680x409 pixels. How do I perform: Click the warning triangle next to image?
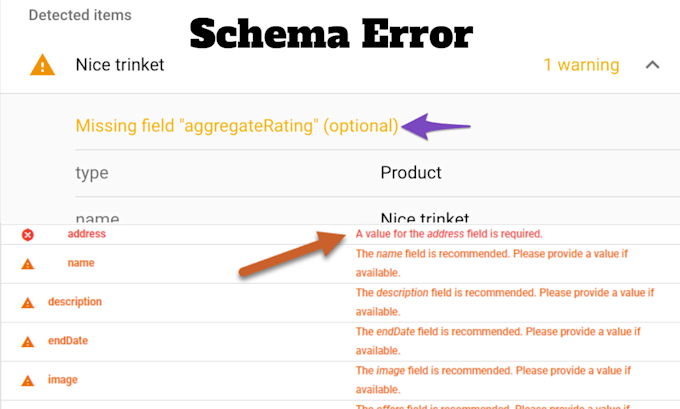coord(28,380)
